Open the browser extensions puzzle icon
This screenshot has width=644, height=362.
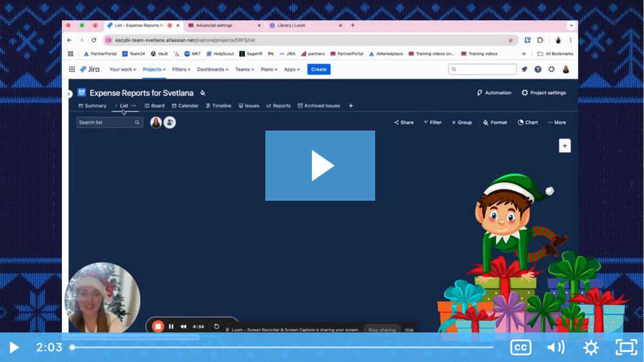pyautogui.click(x=540, y=40)
